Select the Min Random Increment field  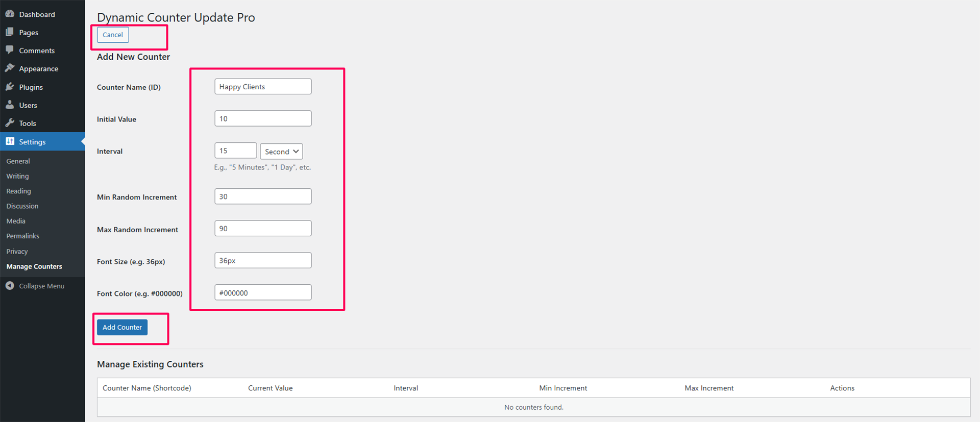[x=263, y=196]
